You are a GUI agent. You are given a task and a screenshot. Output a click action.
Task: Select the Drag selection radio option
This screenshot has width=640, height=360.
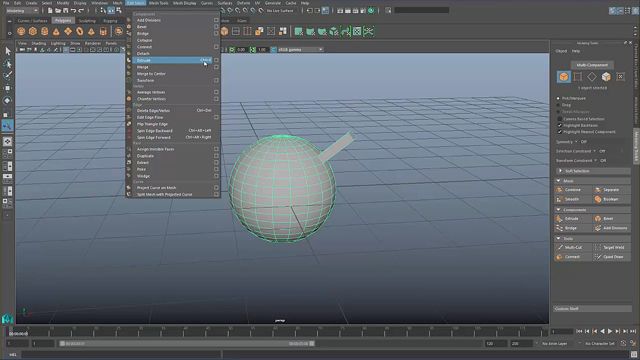click(x=558, y=105)
